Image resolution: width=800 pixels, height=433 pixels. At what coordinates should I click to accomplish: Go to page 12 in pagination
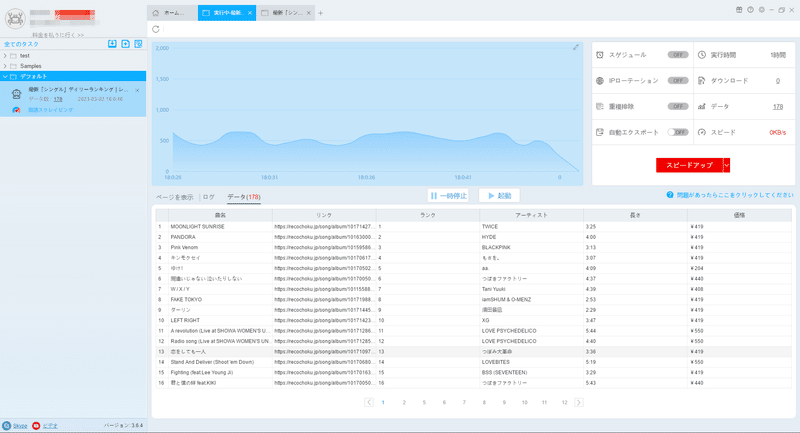click(x=564, y=402)
